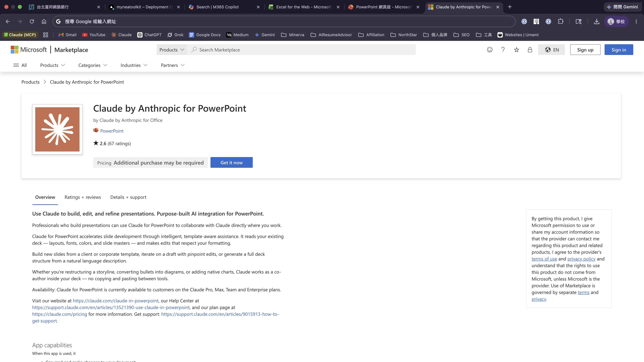Open the PowerPoint product link
This screenshot has width=644, height=362.
112,131
